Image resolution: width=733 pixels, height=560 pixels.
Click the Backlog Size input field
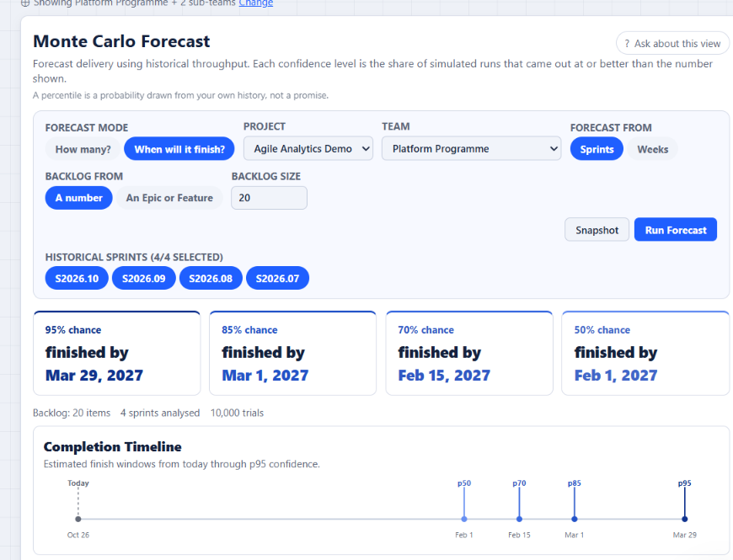point(270,198)
